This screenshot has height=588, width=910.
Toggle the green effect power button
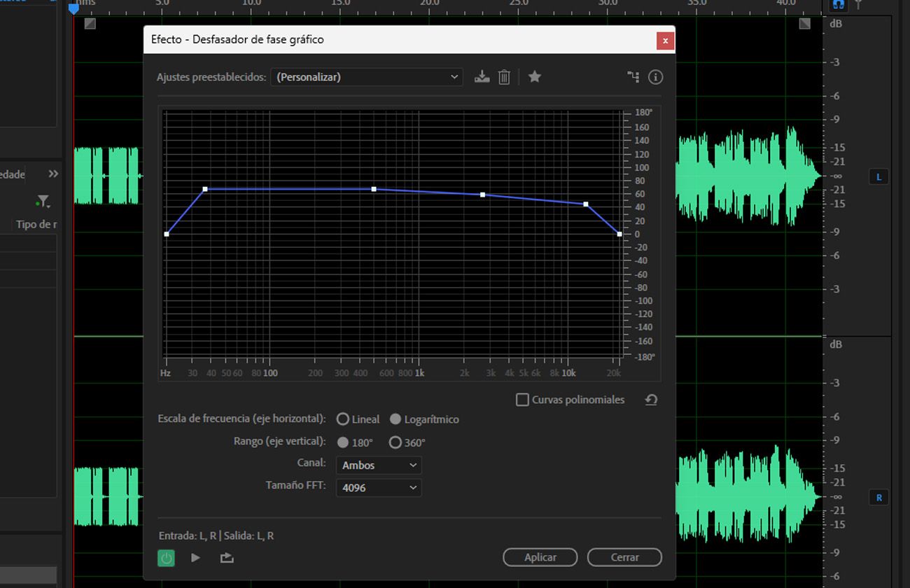tap(166, 558)
